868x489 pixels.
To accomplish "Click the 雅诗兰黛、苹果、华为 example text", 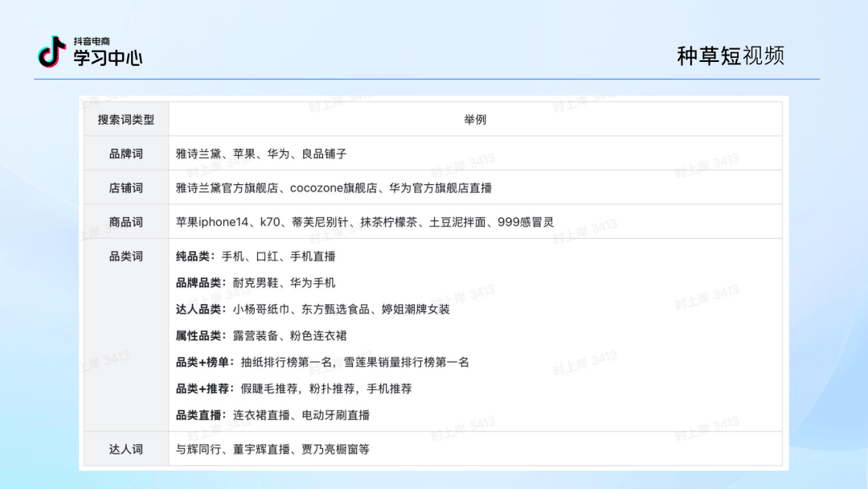I will [x=261, y=154].
